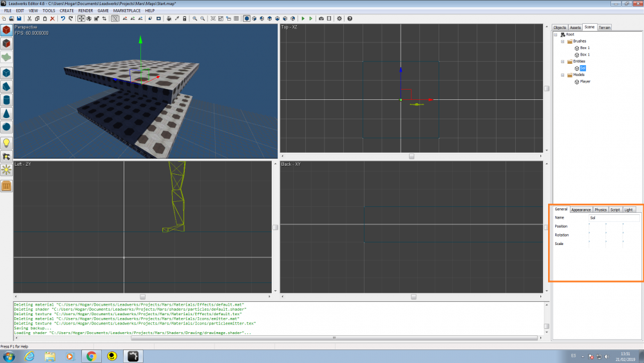
Task: Open the TOOLS menu
Action: coord(48,11)
